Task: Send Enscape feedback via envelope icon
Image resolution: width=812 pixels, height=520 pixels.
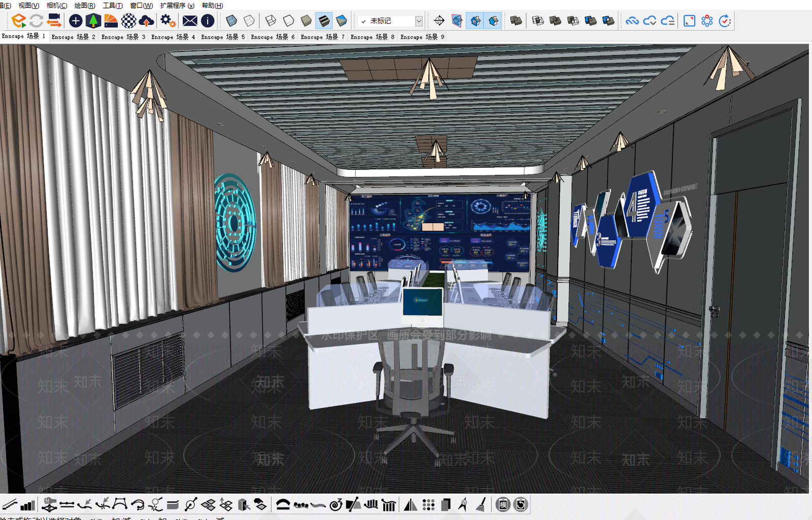Action: pyautogui.click(x=190, y=21)
